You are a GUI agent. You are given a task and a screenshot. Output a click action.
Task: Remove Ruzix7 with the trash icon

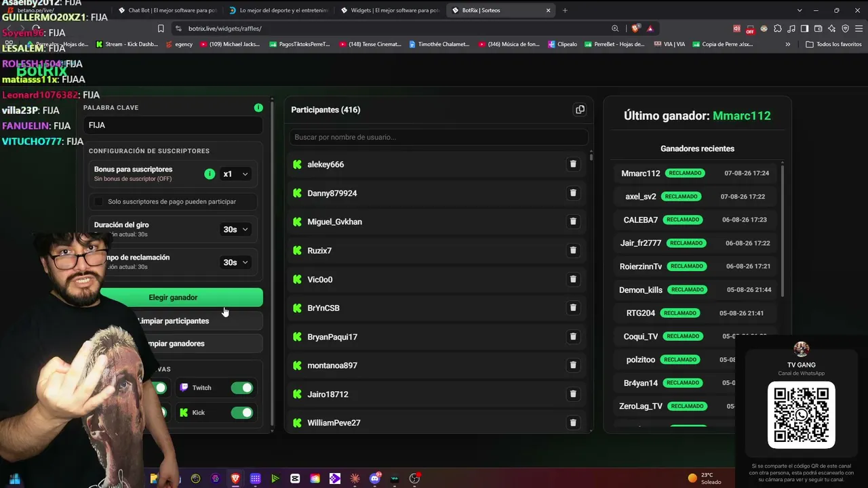click(573, 250)
